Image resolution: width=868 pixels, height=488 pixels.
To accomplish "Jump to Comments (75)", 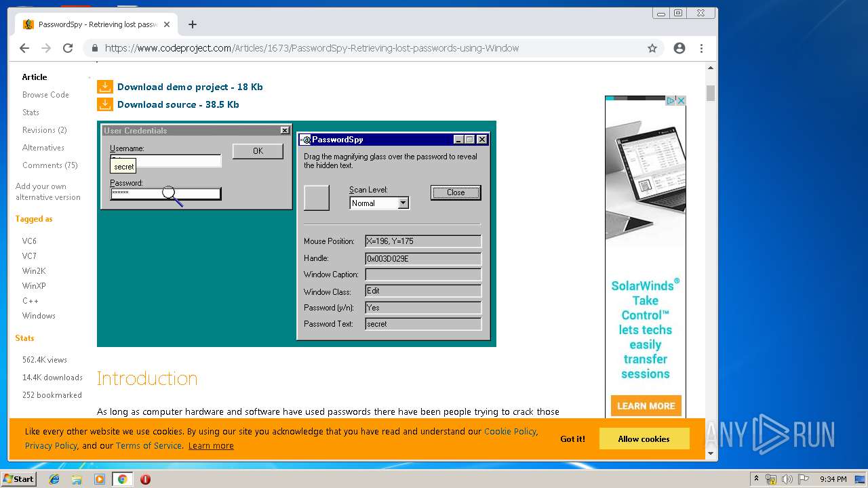I will pyautogui.click(x=50, y=165).
